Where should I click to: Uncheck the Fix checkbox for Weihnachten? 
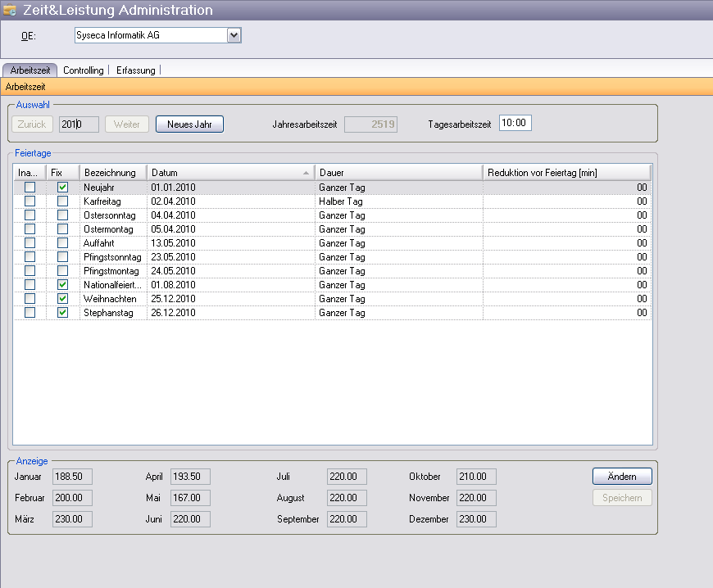click(63, 299)
